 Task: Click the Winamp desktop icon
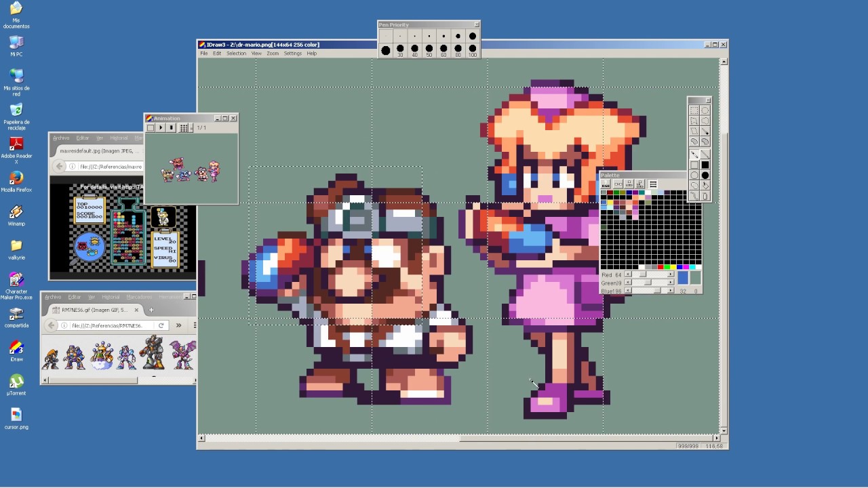[16, 216]
